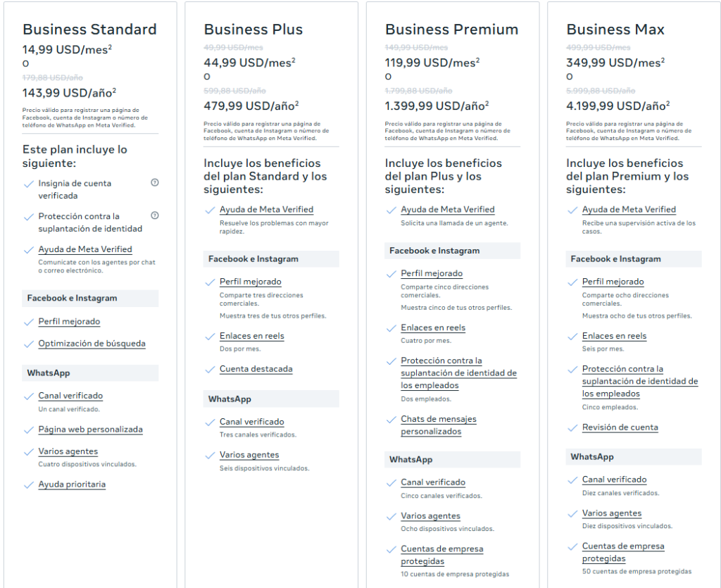Open Chats de mensajes personalizados link
The height and width of the screenshot is (588, 721).
(438, 425)
